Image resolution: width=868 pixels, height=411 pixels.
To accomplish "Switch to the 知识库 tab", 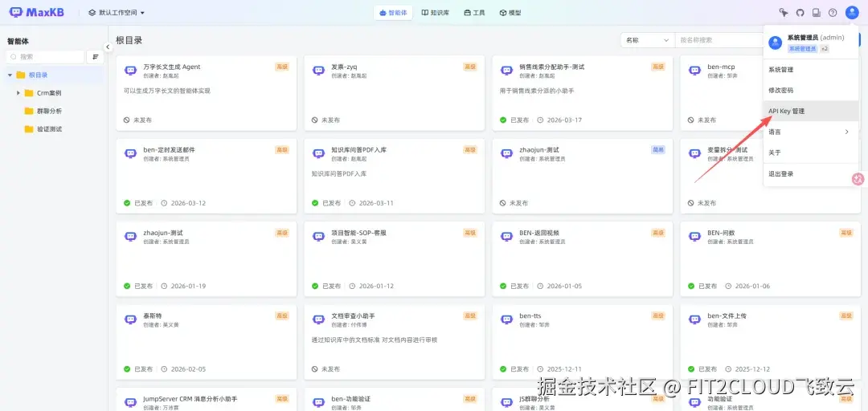I will 435,13.
